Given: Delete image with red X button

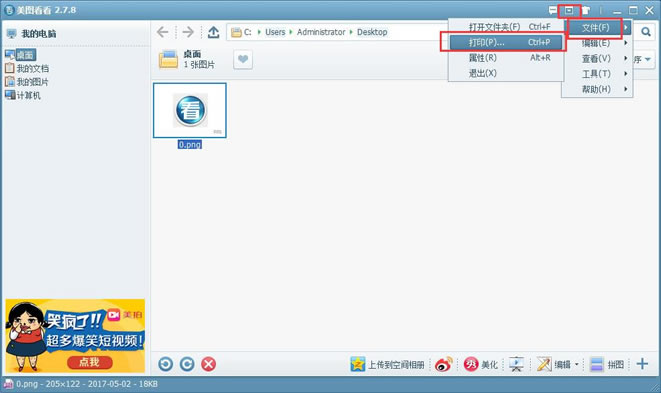Looking at the screenshot, I should click(x=208, y=364).
